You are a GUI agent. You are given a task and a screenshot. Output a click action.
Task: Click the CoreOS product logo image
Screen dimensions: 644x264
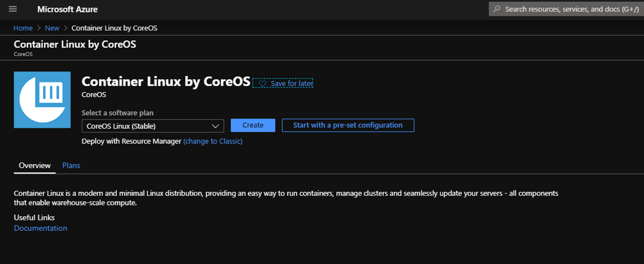(x=42, y=100)
